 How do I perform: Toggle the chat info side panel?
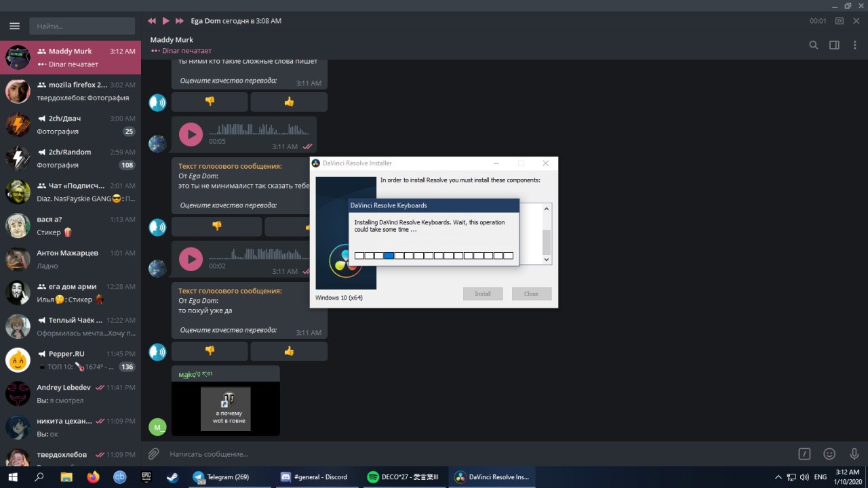[835, 45]
